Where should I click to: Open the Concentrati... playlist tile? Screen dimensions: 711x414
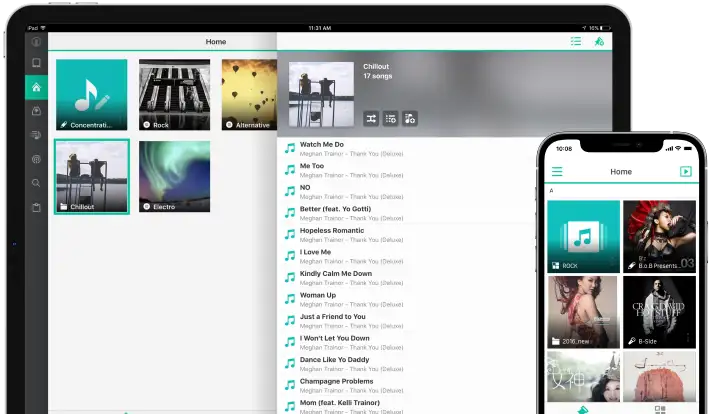coord(92,95)
